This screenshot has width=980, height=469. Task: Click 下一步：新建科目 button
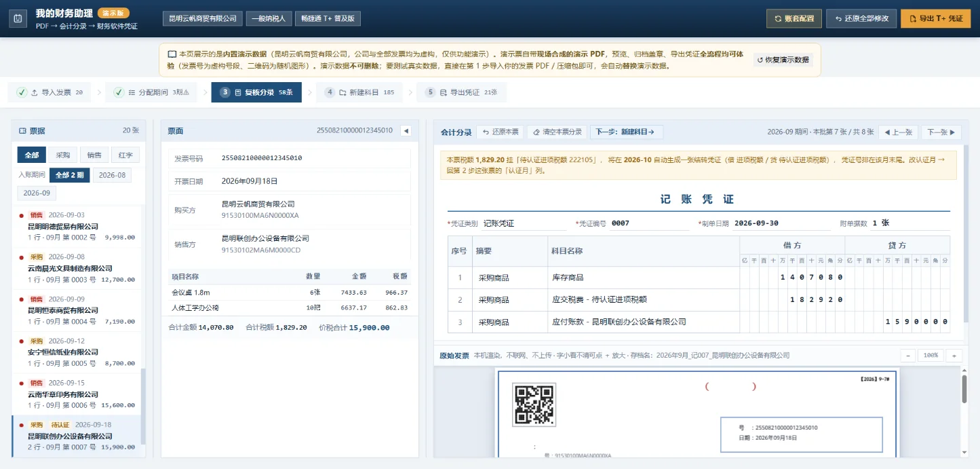[626, 132]
